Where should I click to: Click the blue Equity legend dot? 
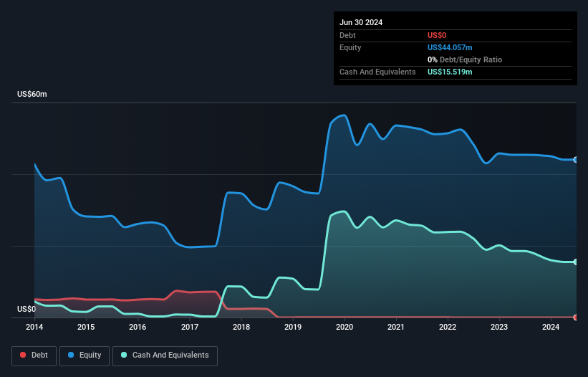(x=71, y=355)
